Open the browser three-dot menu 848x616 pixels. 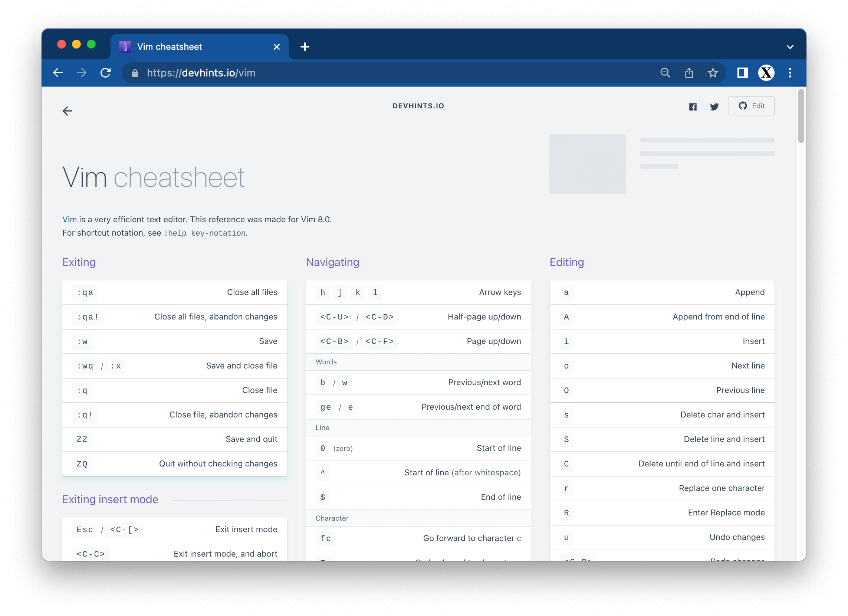pyautogui.click(x=790, y=73)
